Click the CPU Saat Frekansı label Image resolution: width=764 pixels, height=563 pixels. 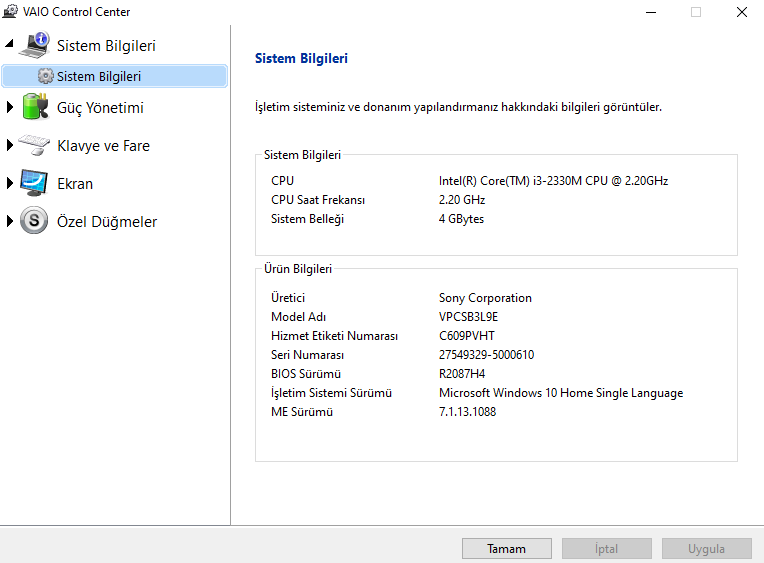pos(318,200)
